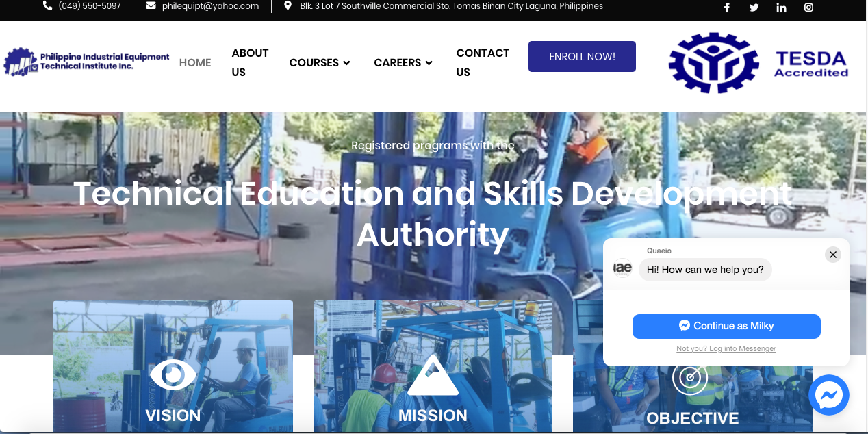This screenshot has width=868, height=434.
Task: Close the Messenger chat popup
Action: 832,255
